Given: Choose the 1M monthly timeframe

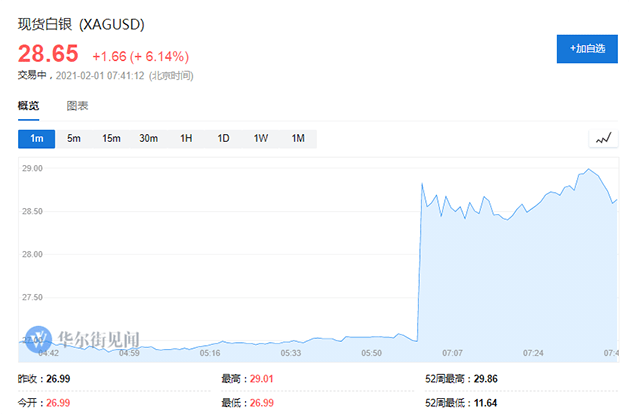Looking at the screenshot, I should [298, 139].
